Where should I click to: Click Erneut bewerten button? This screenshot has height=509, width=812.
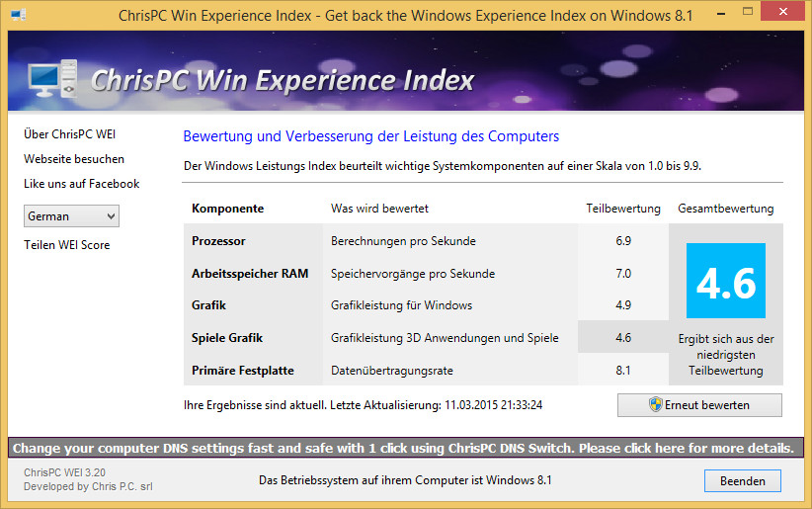pos(699,405)
